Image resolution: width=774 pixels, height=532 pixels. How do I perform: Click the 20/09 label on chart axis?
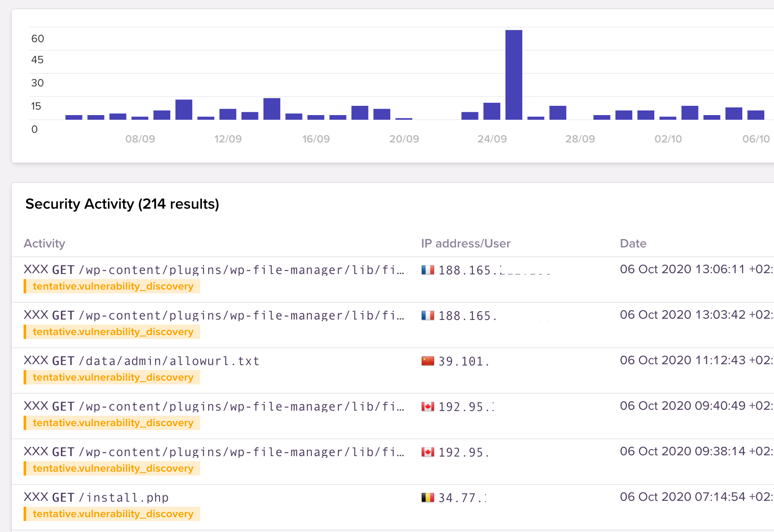tap(404, 139)
